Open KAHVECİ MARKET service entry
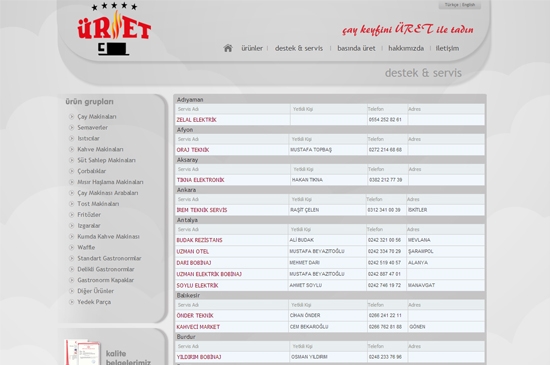Viewport: 550px width, 365px height. [198, 327]
